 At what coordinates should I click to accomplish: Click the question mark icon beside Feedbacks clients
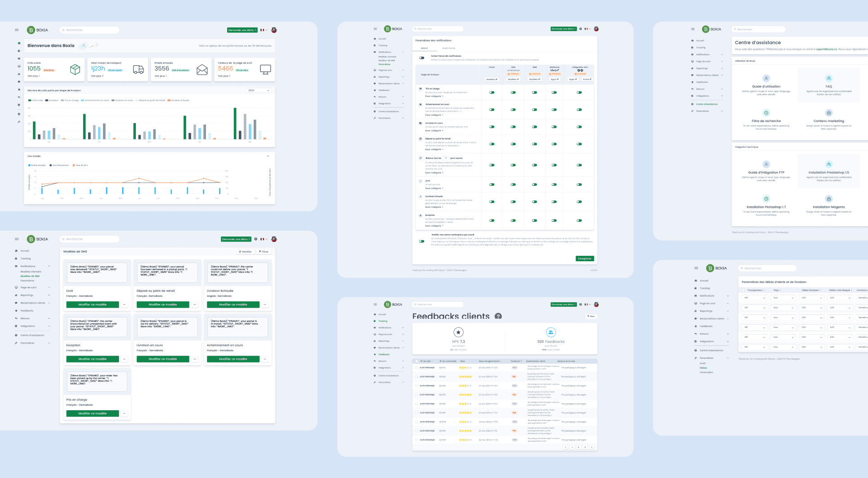pyautogui.click(x=498, y=316)
